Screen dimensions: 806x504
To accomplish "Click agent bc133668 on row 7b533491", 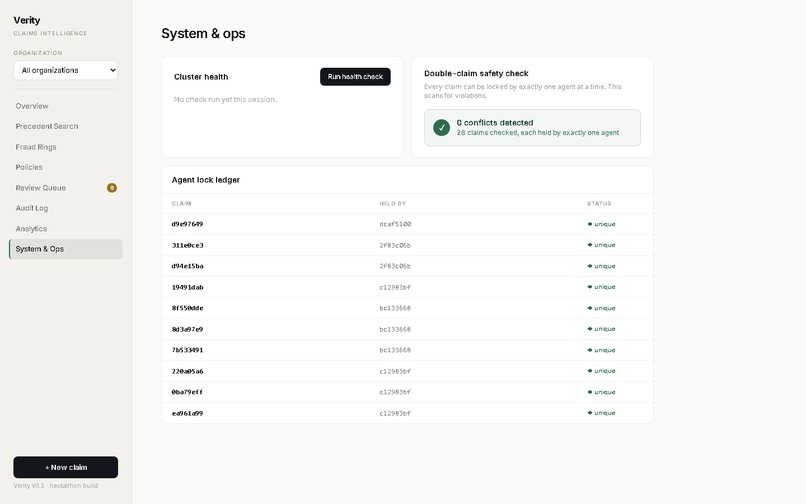I will [x=395, y=350].
